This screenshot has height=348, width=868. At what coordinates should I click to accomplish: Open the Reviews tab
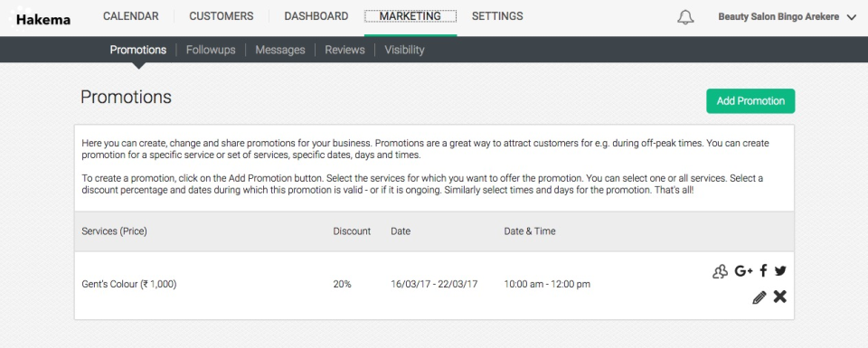[344, 50]
